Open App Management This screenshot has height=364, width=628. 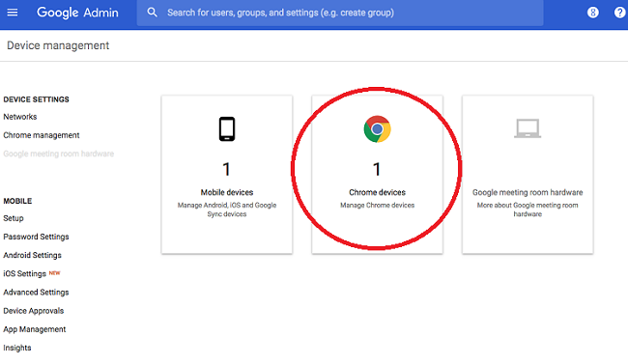[35, 329]
